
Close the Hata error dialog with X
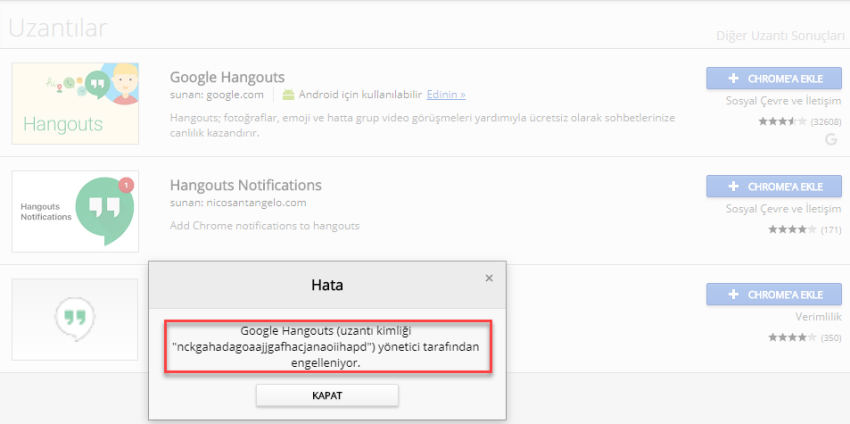coord(489,278)
